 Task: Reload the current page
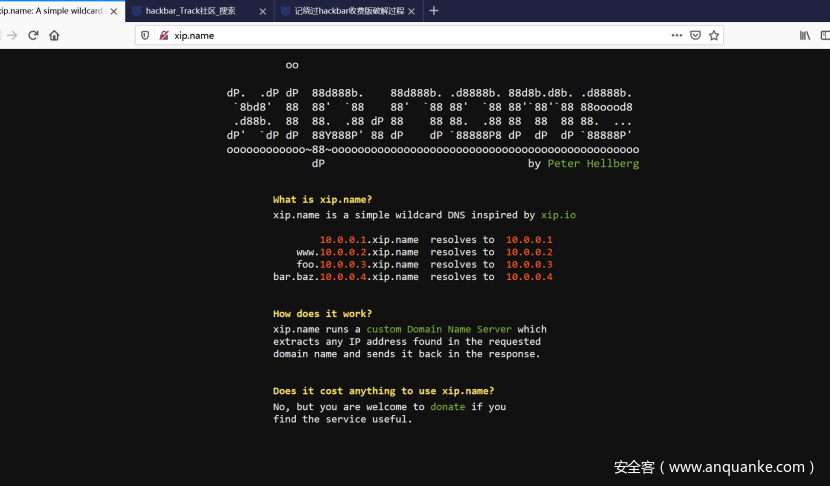(x=33, y=35)
